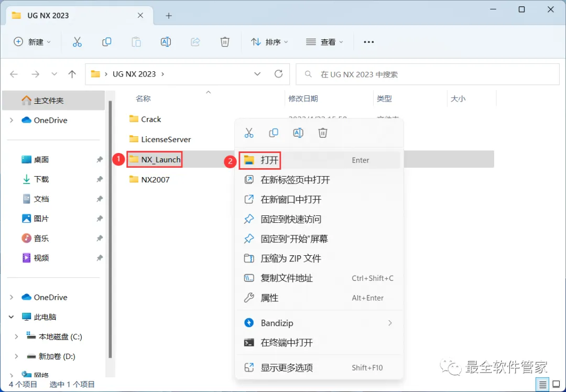
Task: Click the Copy icon in the toolbar
Action: click(x=106, y=42)
